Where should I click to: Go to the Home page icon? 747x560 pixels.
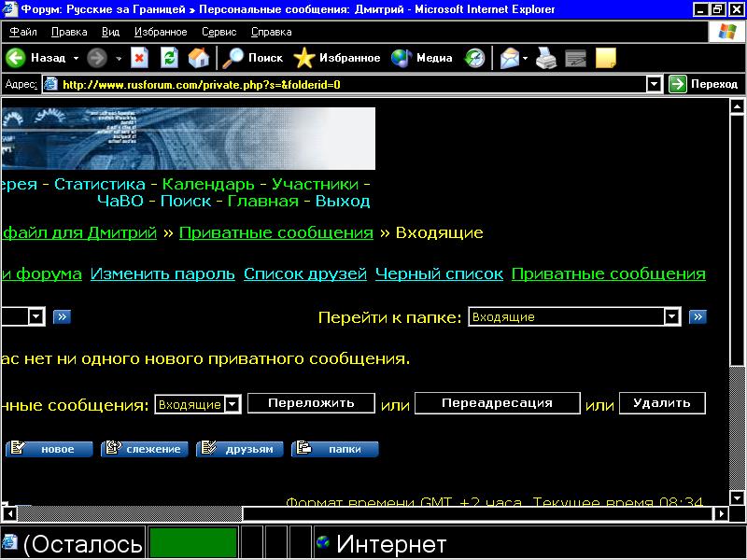(198, 58)
